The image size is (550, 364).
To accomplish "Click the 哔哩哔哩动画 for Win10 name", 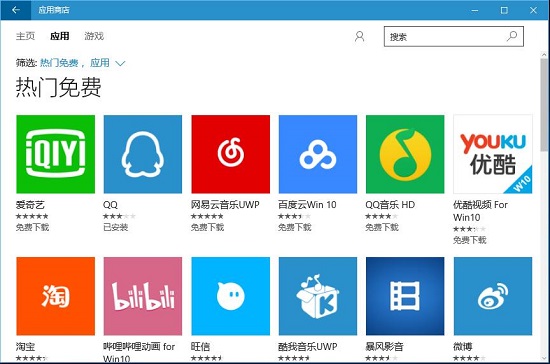I will [x=139, y=352].
